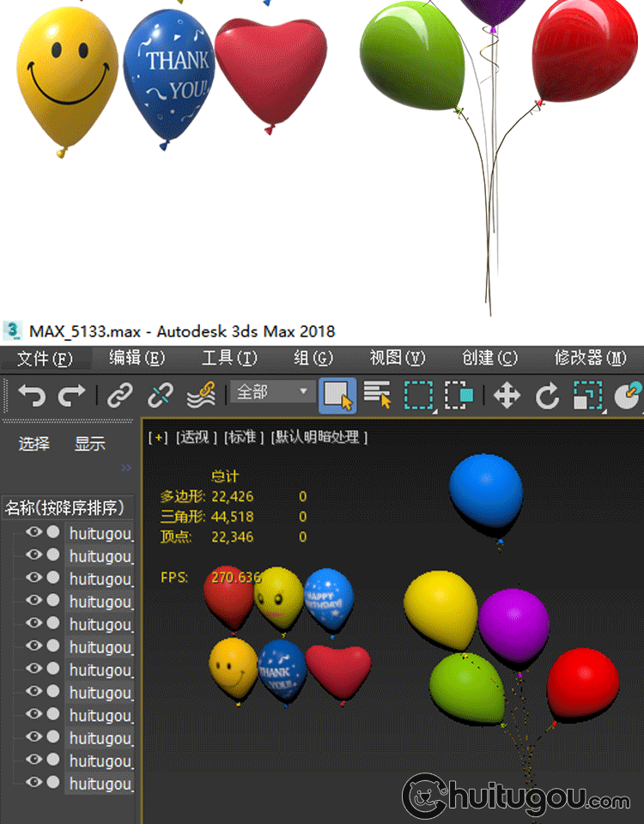Click the Undo arrow icon

[32, 395]
